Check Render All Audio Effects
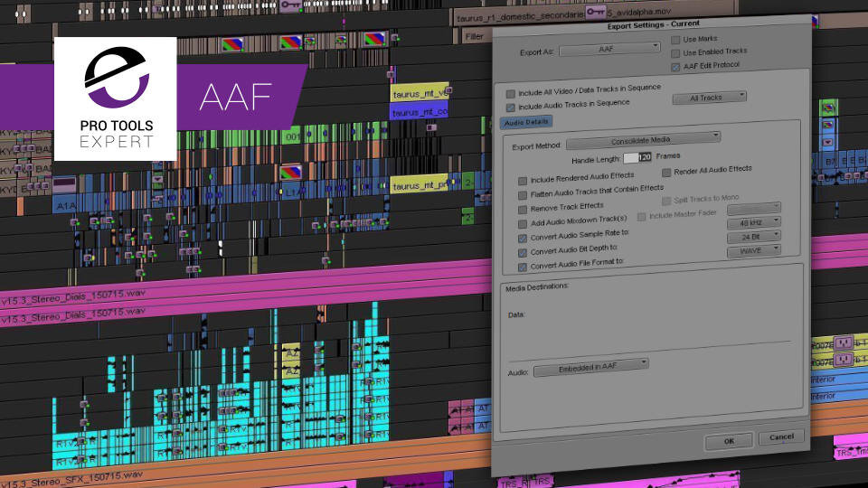Viewport: 868px width, 488px height. pyautogui.click(x=666, y=173)
